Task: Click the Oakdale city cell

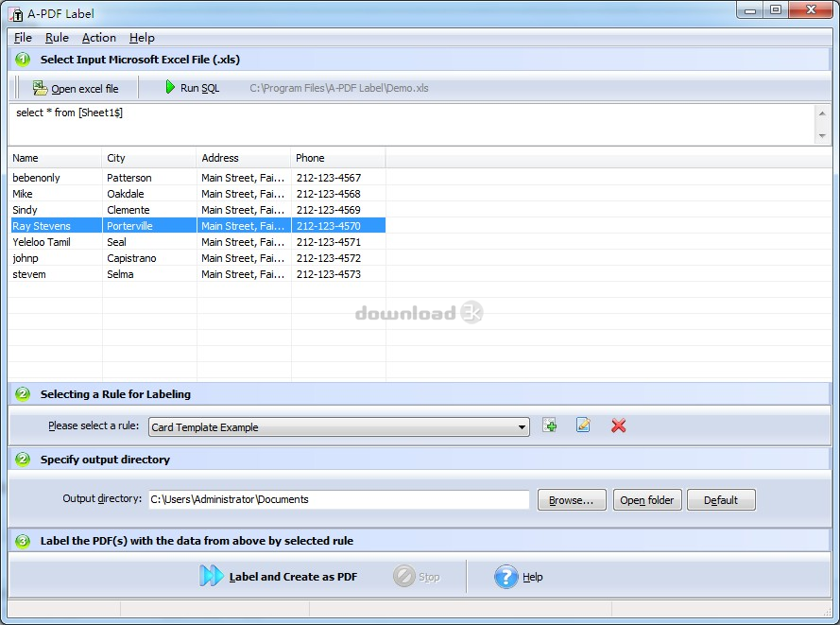Action: coord(126,194)
